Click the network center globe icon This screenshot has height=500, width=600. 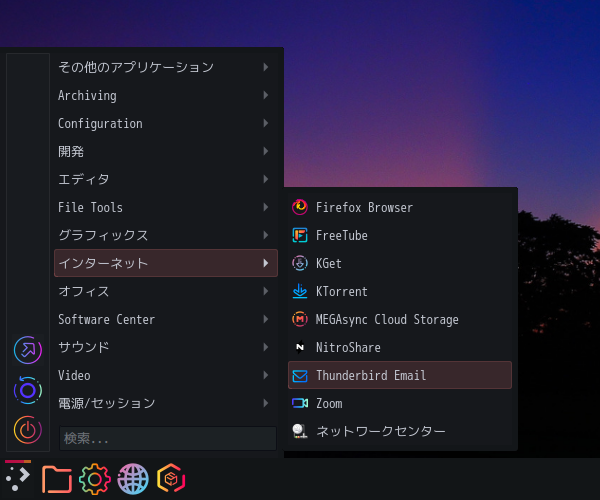[x=300, y=431]
